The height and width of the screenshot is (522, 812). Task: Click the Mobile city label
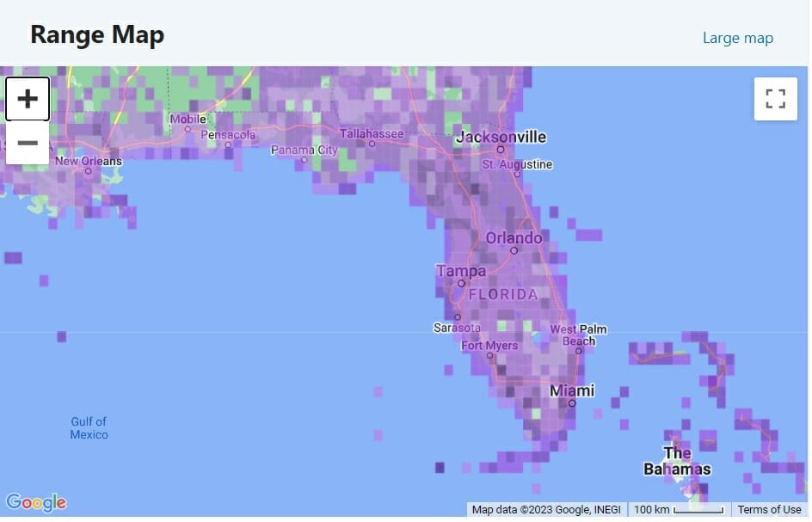coord(189,120)
